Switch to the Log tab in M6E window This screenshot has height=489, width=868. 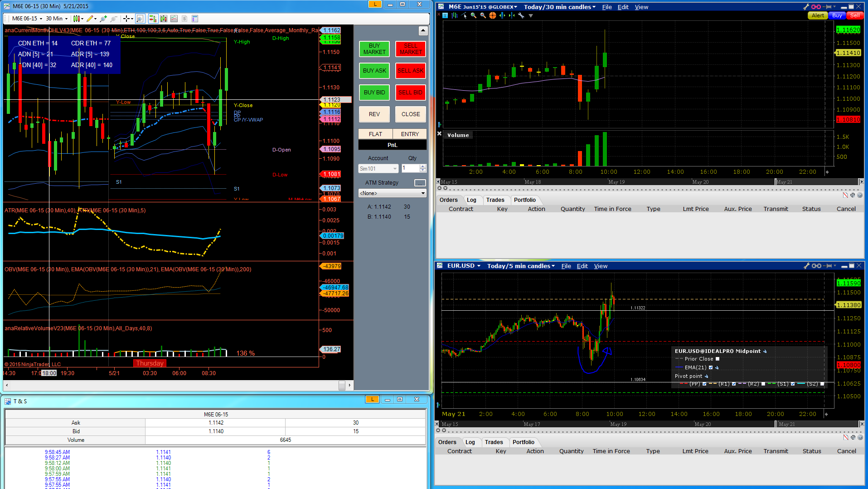(x=471, y=200)
